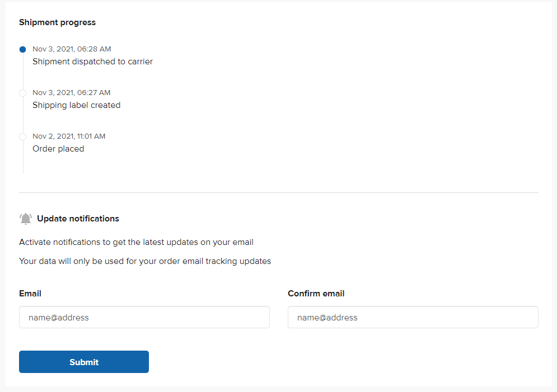Screen dimensions: 557x392
Task: Select the Shipment progress heading
Action: (57, 22)
